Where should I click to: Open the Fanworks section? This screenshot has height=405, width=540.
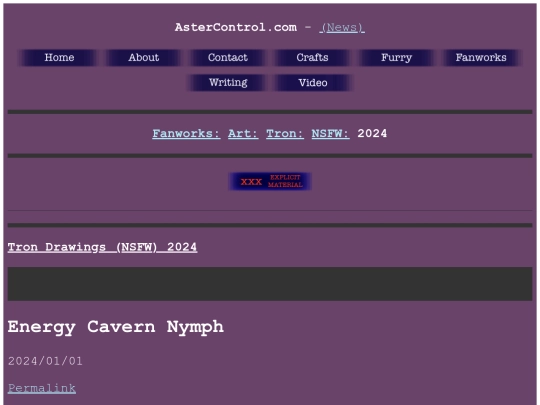481,58
